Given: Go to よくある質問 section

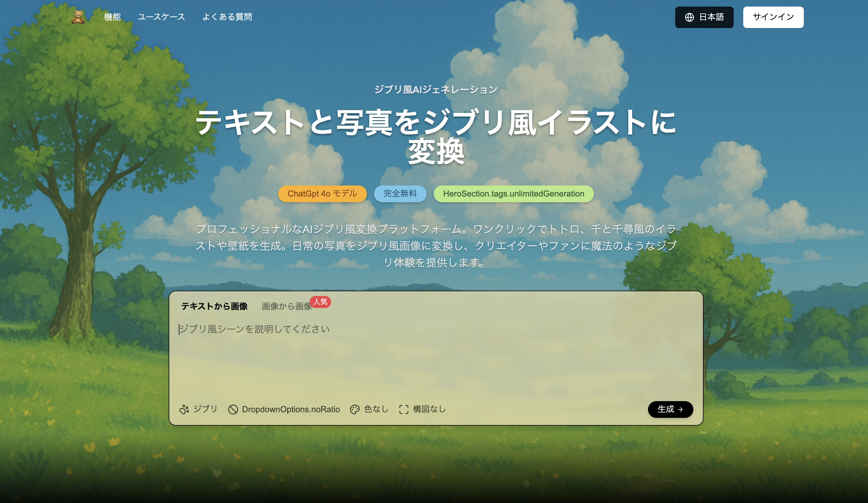Looking at the screenshot, I should [x=227, y=17].
